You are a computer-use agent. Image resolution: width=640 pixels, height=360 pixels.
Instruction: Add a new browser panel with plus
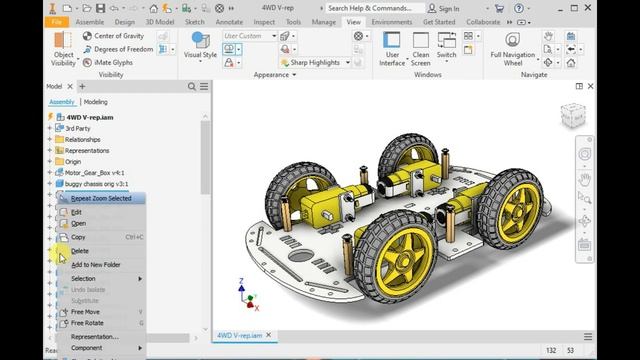pos(82,87)
